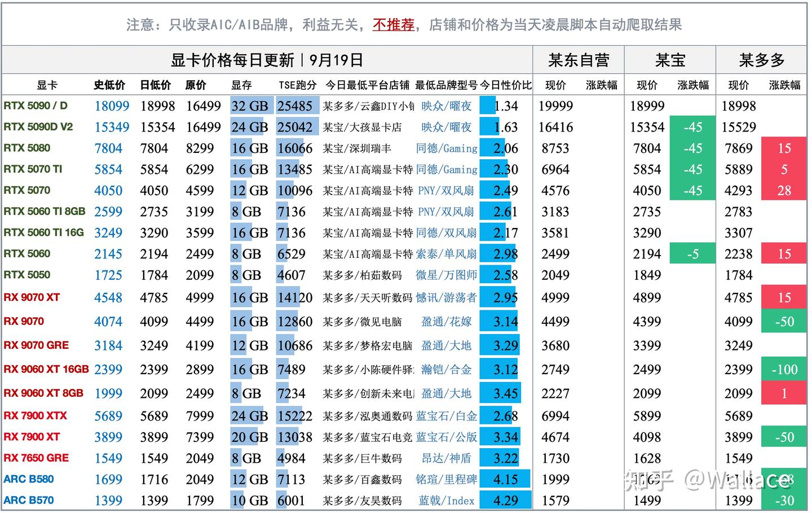Select the 史低价 column header

coord(109,85)
